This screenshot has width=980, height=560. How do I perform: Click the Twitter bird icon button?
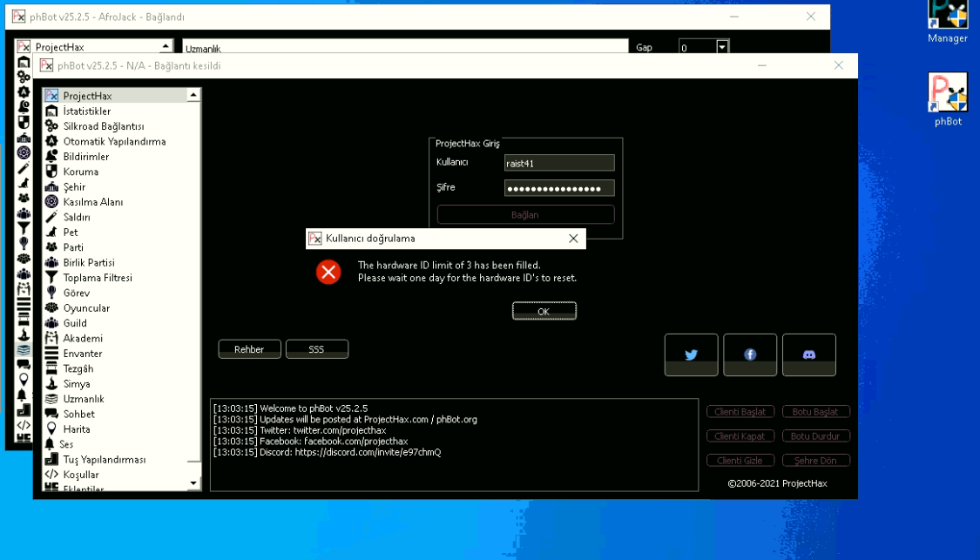point(691,354)
